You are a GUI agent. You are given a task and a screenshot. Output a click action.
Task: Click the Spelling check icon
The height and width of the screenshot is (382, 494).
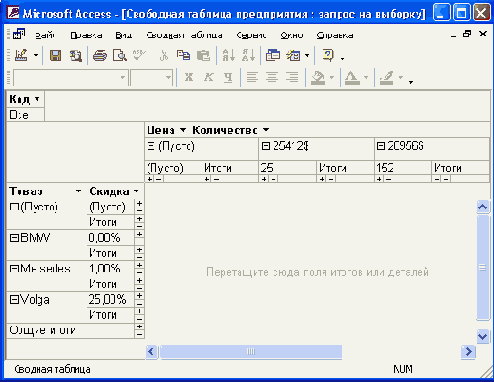pyautogui.click(x=139, y=55)
